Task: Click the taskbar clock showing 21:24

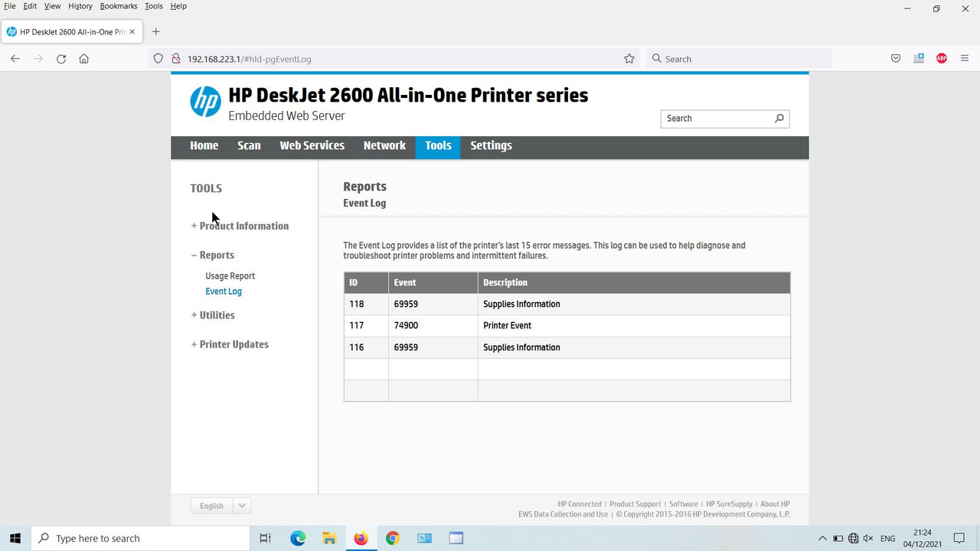Action: tap(923, 538)
